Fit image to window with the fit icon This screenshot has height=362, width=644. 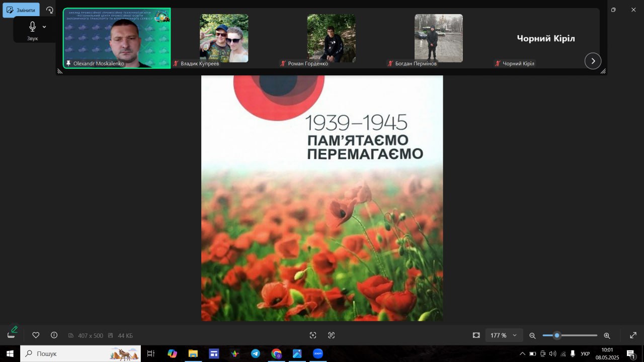(476, 335)
